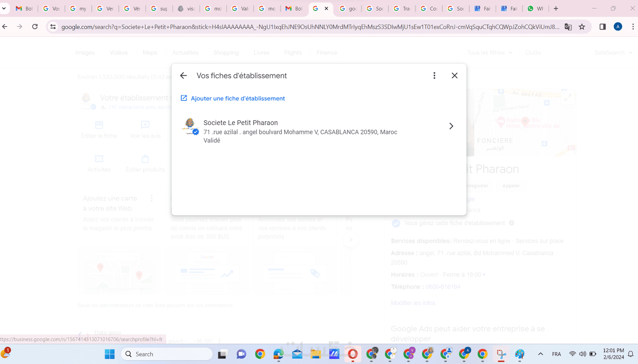Open the Windows Start menu
This screenshot has width=638, height=364.
(x=110, y=354)
